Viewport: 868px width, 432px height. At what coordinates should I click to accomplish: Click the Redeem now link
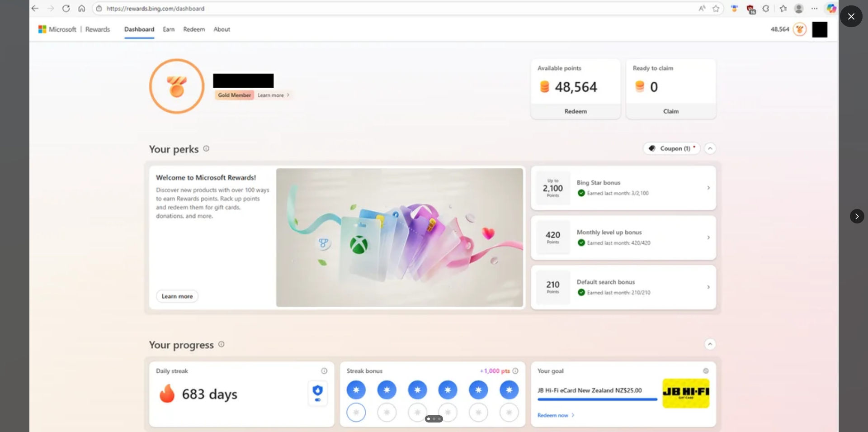click(x=553, y=415)
